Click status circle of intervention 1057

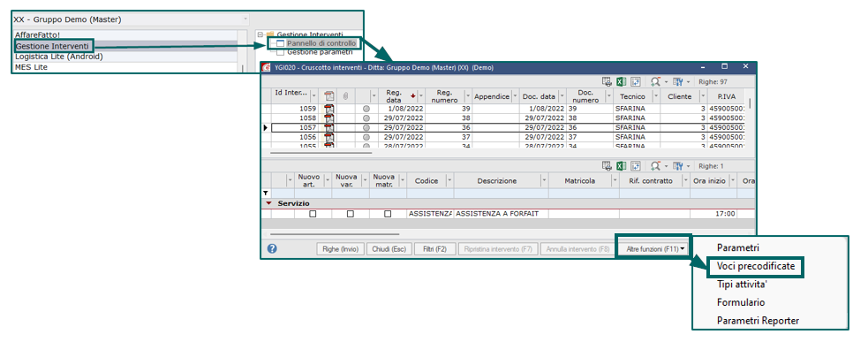[x=366, y=128]
